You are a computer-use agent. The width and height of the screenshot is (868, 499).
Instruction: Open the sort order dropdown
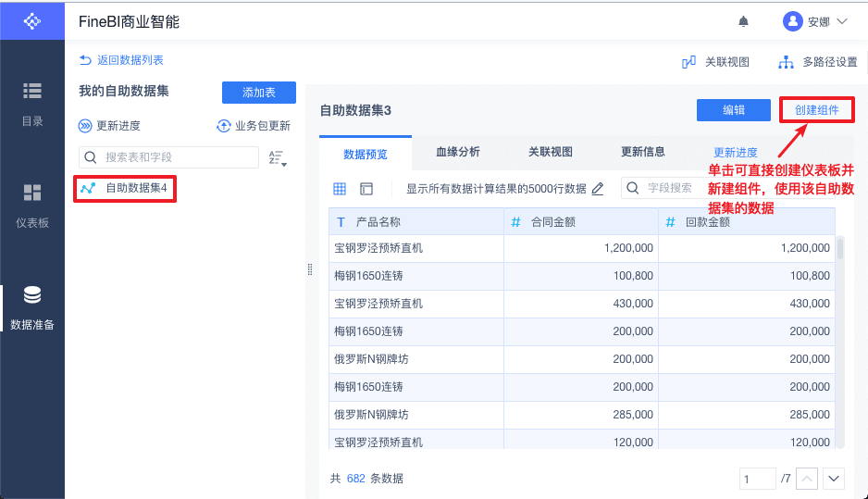[277, 158]
